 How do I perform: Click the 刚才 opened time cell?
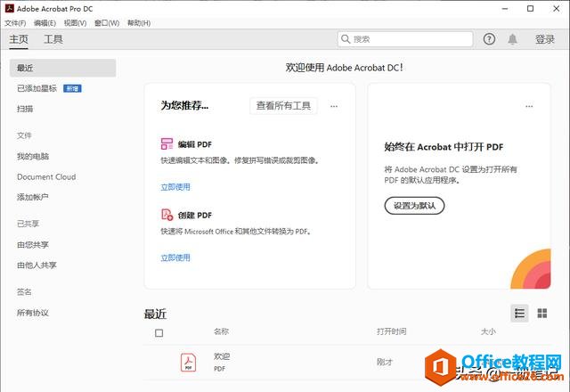385,362
